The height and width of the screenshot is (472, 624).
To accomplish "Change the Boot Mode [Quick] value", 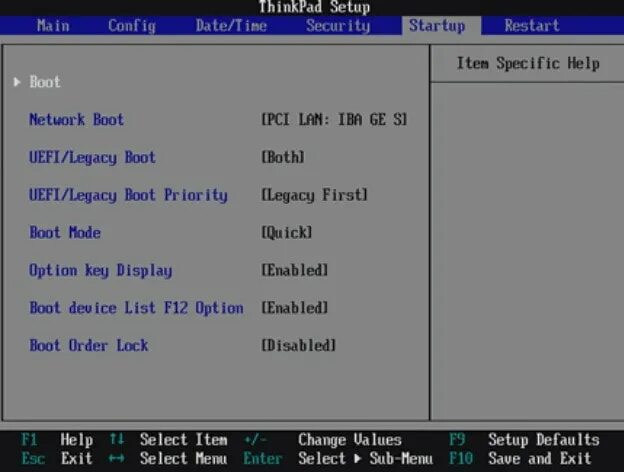I will pos(287,232).
